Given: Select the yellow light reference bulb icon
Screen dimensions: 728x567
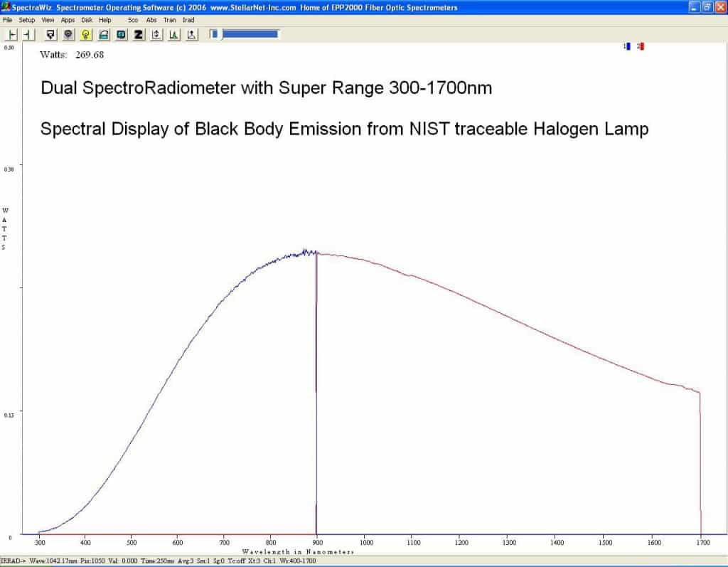Looking at the screenshot, I should tap(85, 35).
